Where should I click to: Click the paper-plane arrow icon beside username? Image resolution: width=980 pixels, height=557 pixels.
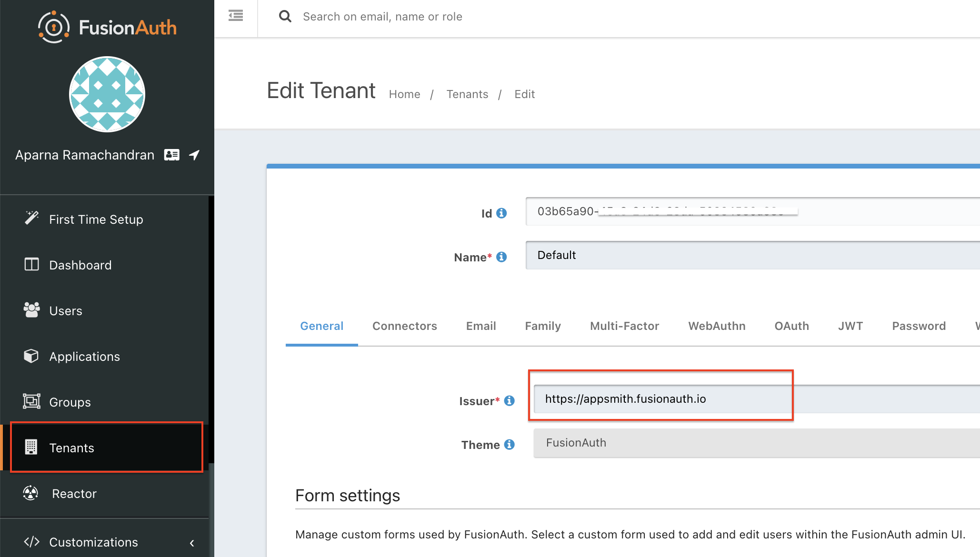point(194,155)
